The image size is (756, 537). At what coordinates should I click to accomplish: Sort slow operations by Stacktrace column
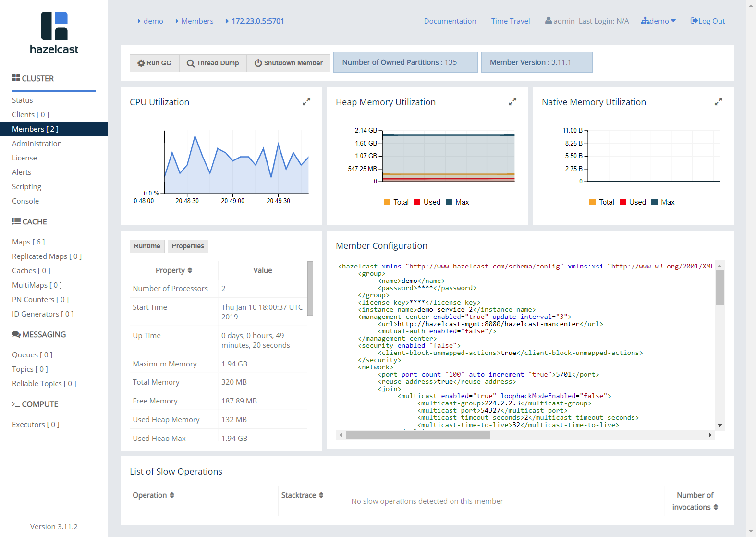302,495
